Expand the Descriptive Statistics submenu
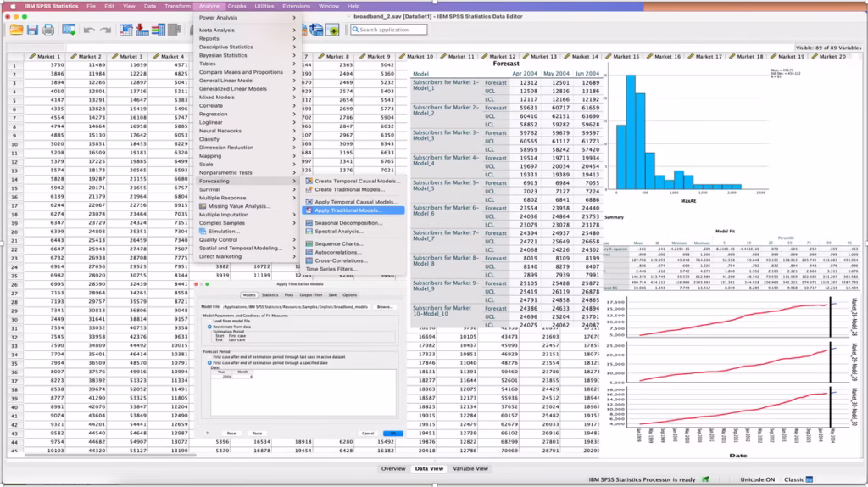868x487 pixels. pos(248,48)
